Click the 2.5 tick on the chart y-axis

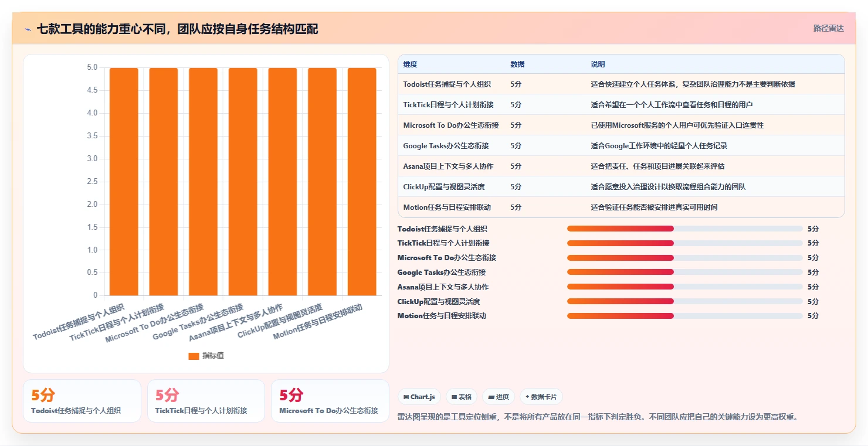click(92, 182)
